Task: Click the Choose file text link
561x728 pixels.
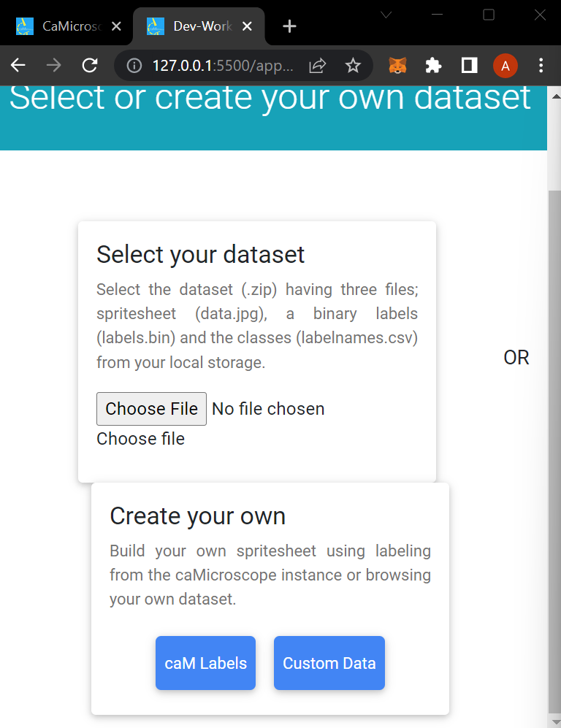Action: click(140, 439)
